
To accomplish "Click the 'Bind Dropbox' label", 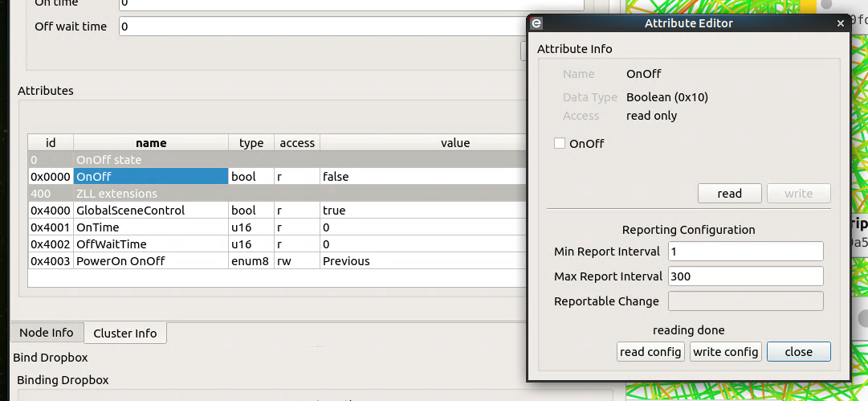I will tap(50, 358).
